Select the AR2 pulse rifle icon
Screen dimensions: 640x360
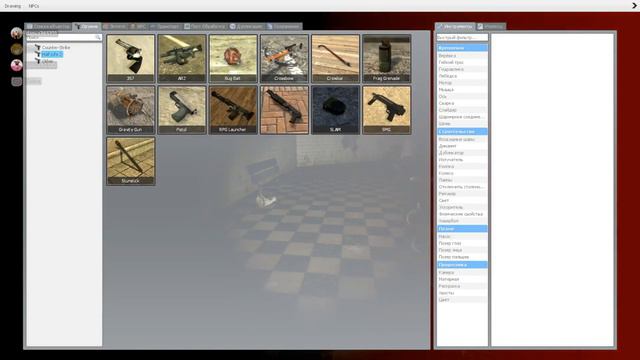[x=182, y=58]
